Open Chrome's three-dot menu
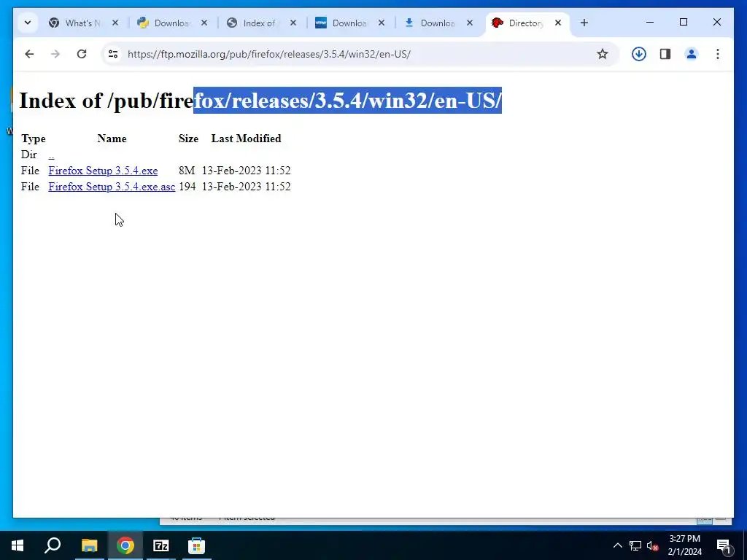 click(718, 54)
